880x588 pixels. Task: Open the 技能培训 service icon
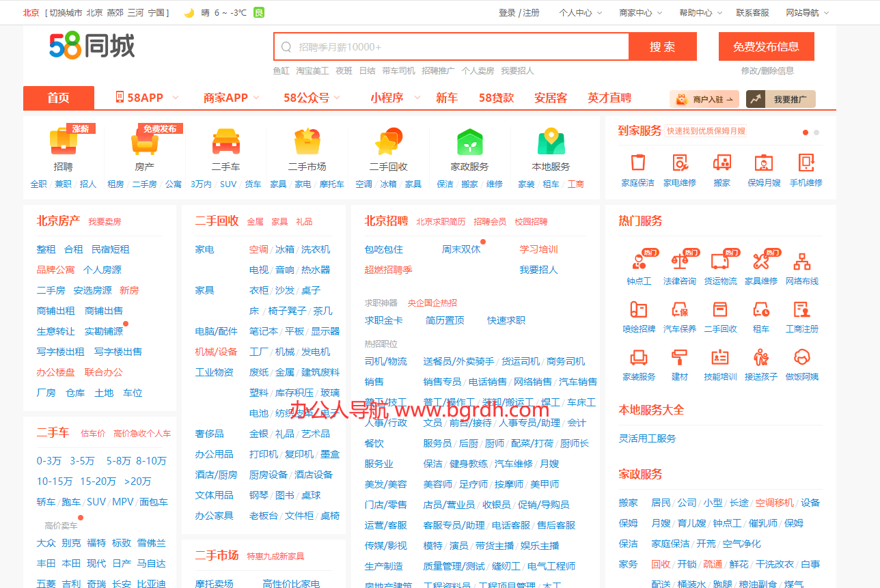point(720,356)
